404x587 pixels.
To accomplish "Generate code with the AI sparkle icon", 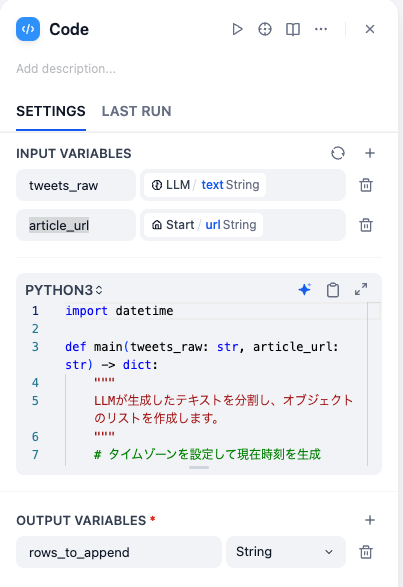I will [x=305, y=290].
